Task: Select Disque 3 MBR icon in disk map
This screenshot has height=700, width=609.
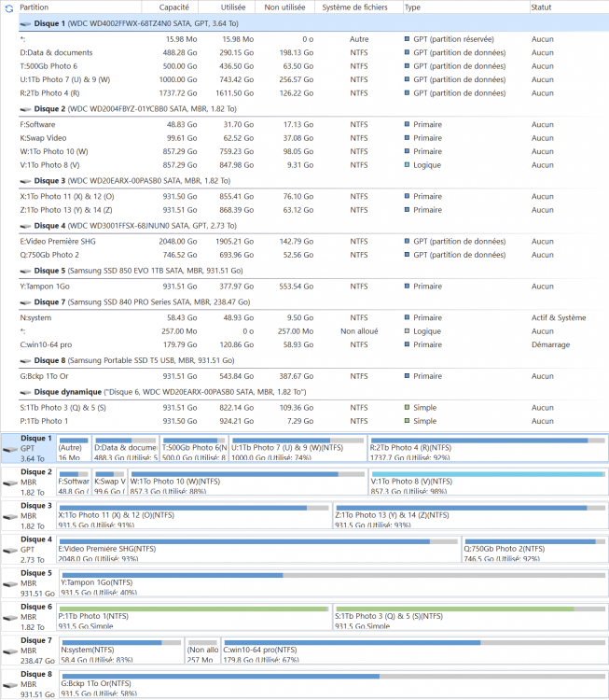Action: 10,516
